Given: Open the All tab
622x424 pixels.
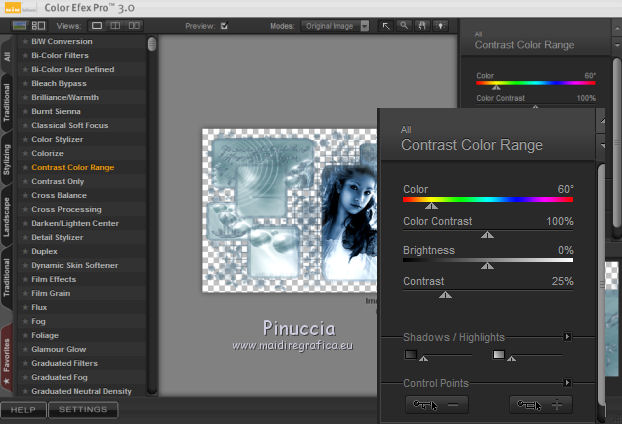Looking at the screenshot, I should (x=7, y=56).
